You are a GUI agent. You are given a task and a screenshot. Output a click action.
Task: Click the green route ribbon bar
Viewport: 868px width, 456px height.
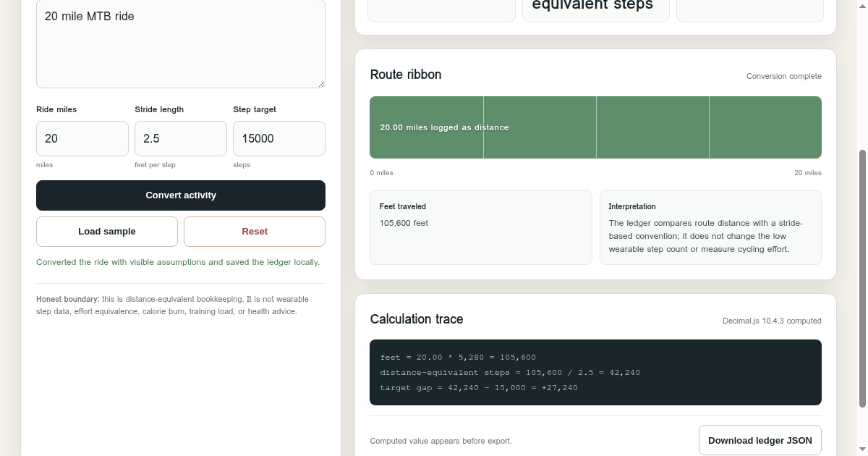[x=595, y=127]
